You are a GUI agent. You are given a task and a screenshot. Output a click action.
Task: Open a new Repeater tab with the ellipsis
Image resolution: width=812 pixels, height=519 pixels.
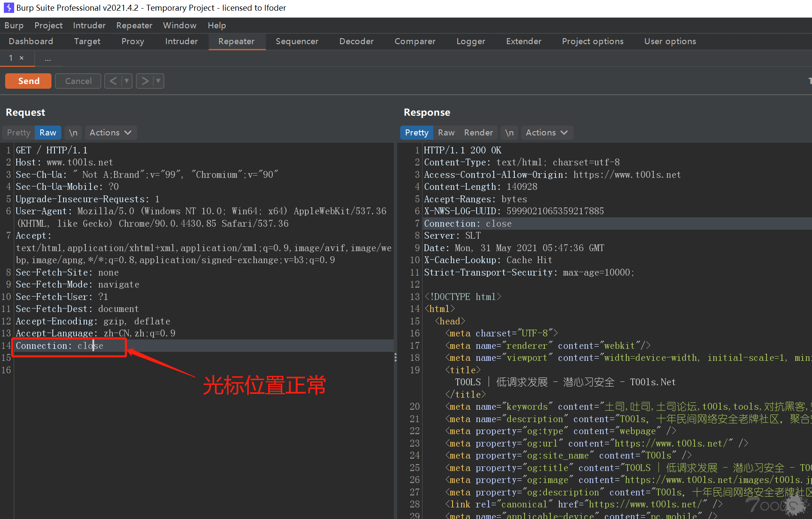tap(48, 59)
